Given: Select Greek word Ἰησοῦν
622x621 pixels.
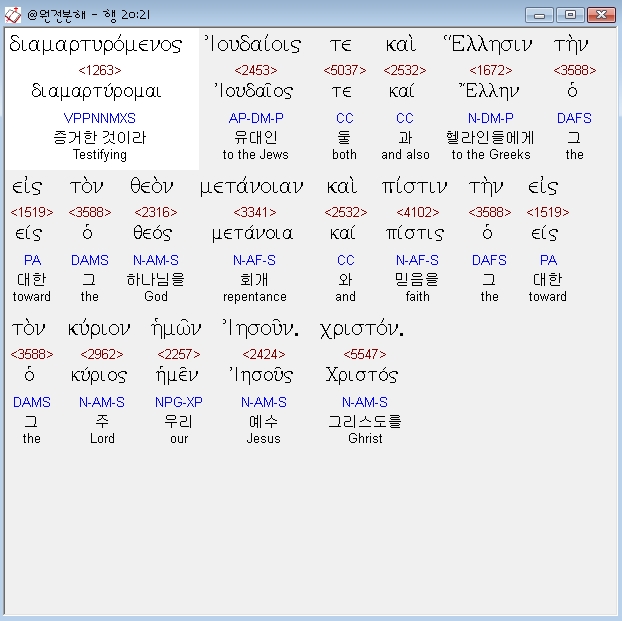Looking at the screenshot, I should point(261,329).
